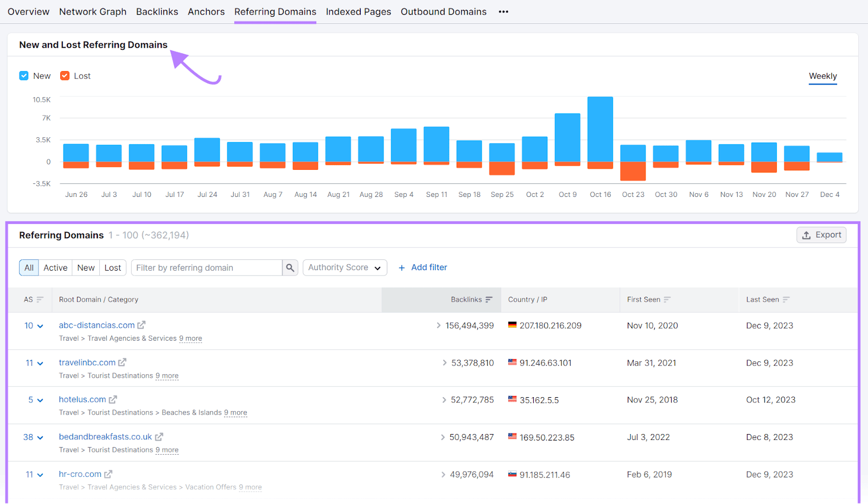Image resolution: width=868 pixels, height=504 pixels.
Task: Click the Oct 23 orange lost bar
Action: pos(633,171)
